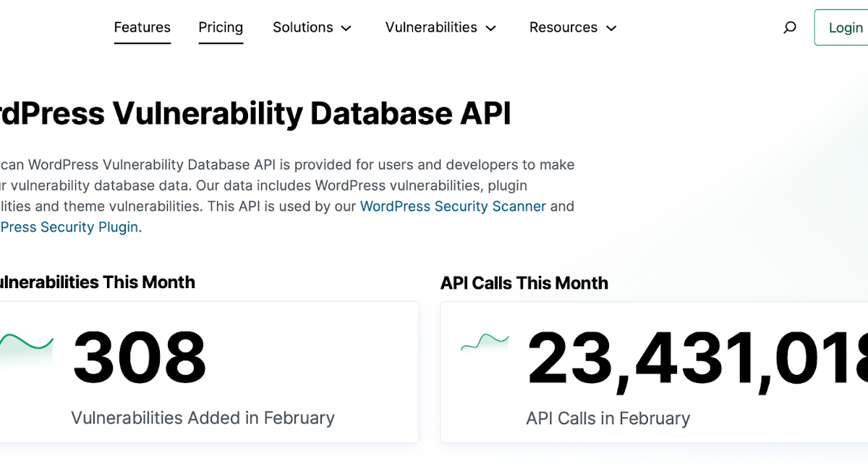Open the search magnifier icon
The height and width of the screenshot is (464, 868).
789,28
